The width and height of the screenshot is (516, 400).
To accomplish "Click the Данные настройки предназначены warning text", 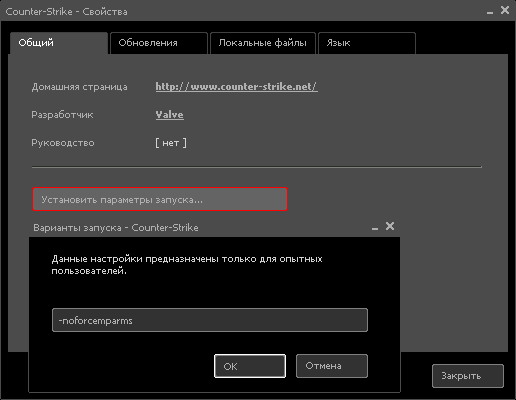I will [x=187, y=265].
